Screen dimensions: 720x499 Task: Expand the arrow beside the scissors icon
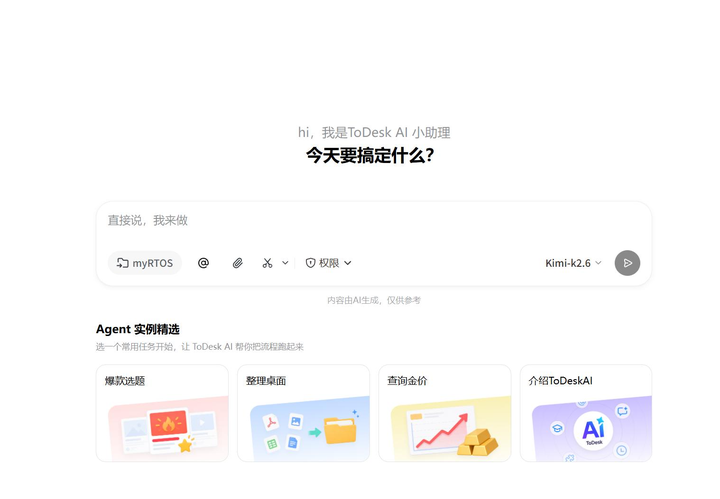(x=285, y=263)
